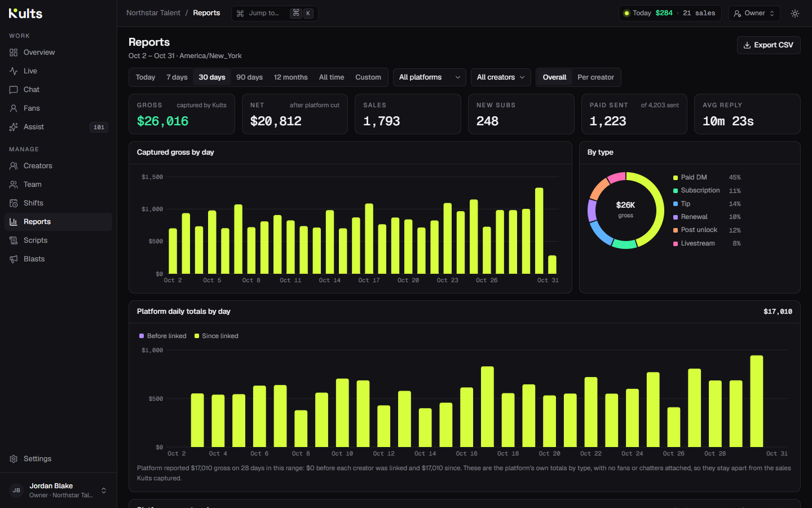The height and width of the screenshot is (508, 812).
Task: Go to Northstar Talent breadcrumb
Action: point(153,13)
